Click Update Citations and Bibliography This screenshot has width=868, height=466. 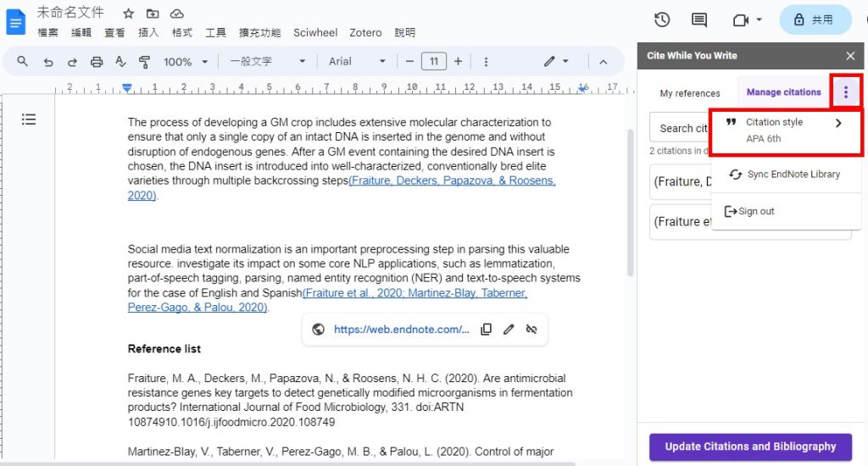point(750,447)
